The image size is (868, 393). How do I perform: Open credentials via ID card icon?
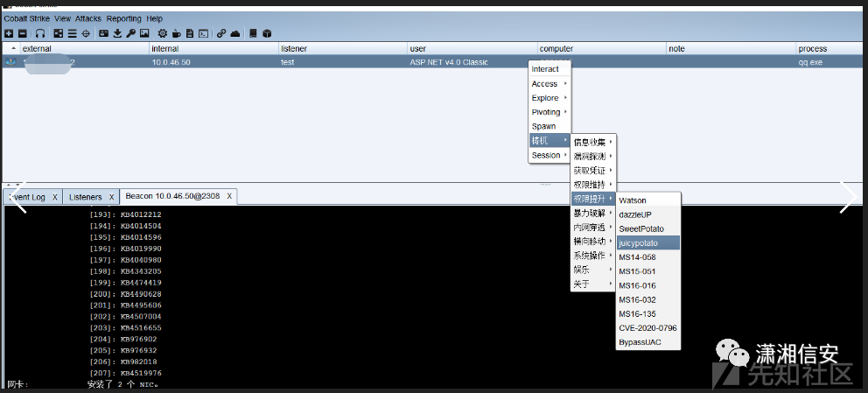click(x=103, y=34)
